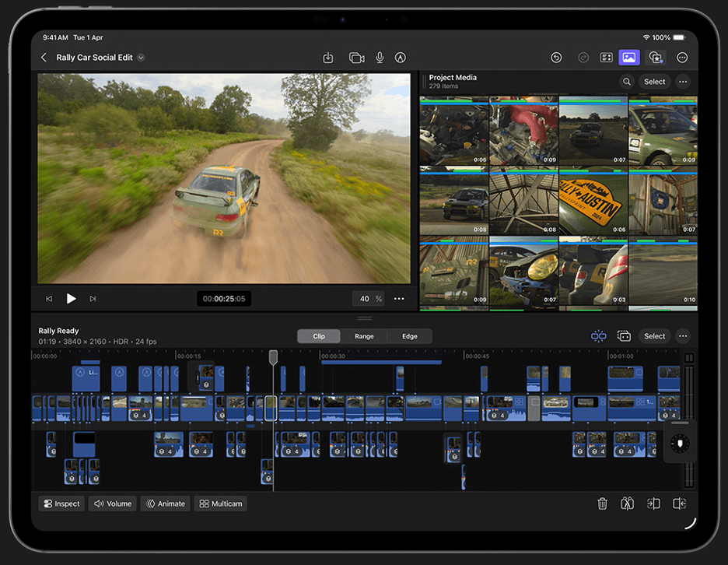
Task: Tap the 9:41 AM status clock
Action: (x=55, y=37)
